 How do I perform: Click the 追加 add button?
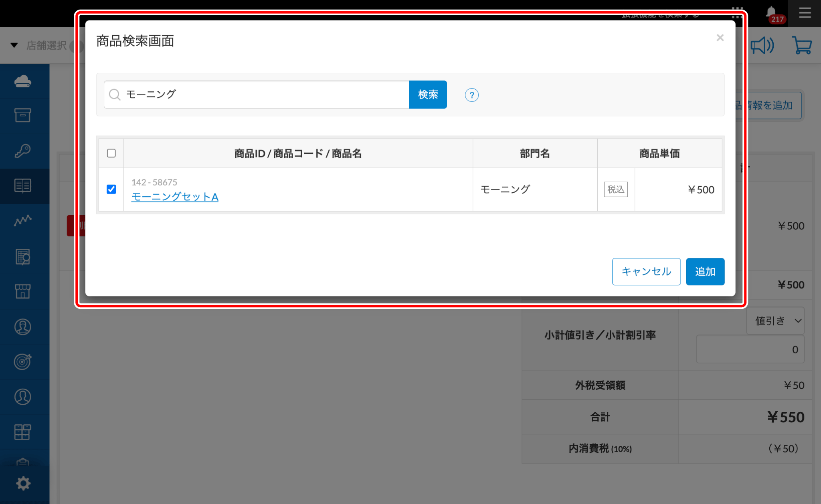tap(705, 272)
